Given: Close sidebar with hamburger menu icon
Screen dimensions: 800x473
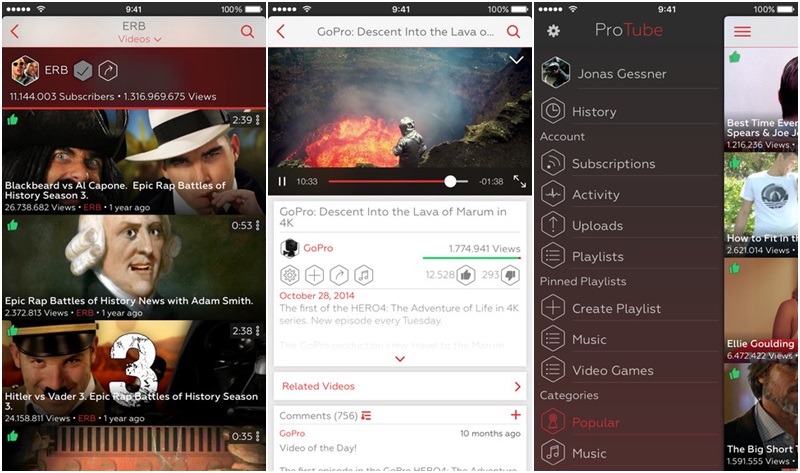Looking at the screenshot, I should [742, 32].
